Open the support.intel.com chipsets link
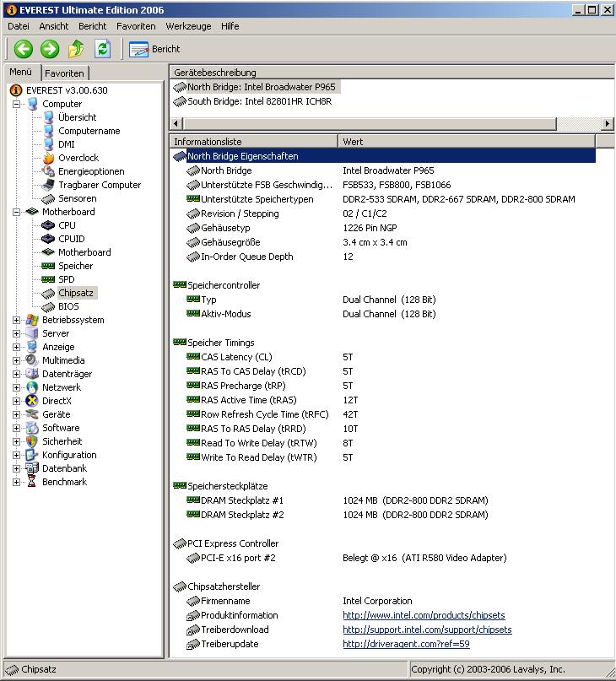616x681 pixels. coord(427,630)
